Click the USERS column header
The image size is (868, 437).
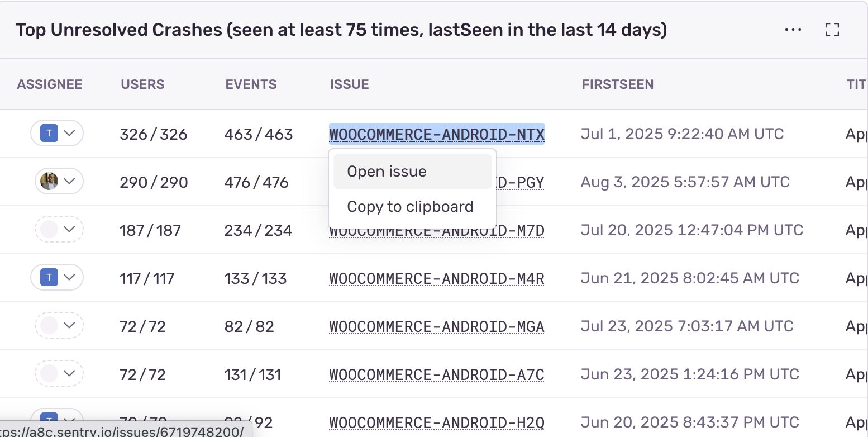142,84
